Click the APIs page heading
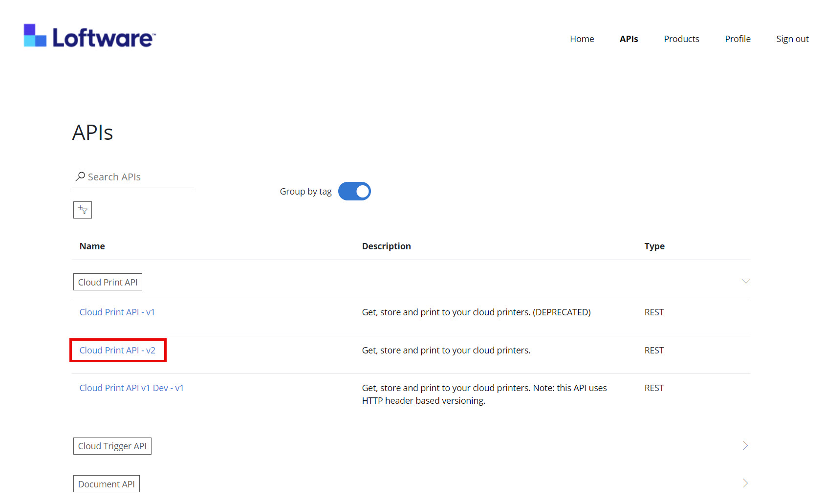Viewport: 825px width, 504px height. (92, 132)
